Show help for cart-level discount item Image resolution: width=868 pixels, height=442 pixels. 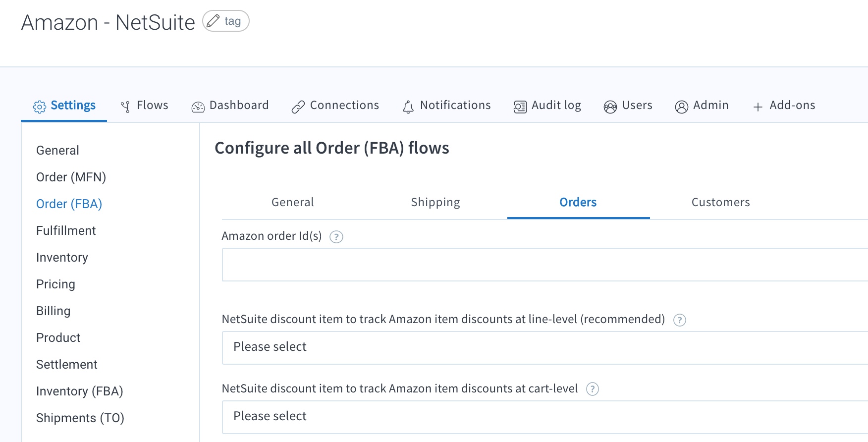point(593,389)
